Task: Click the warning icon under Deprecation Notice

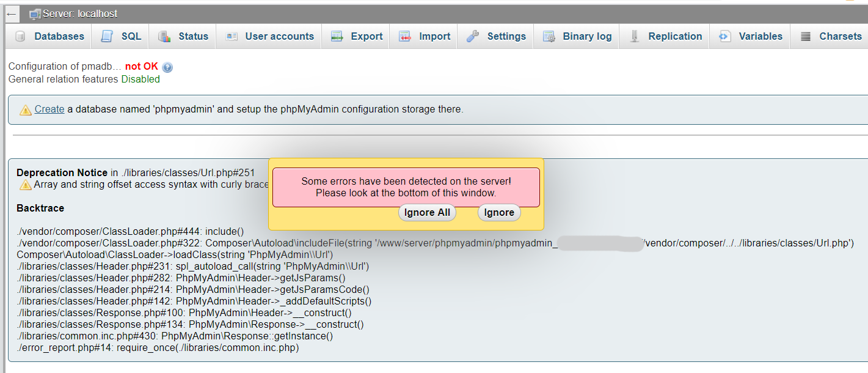Action: click(x=26, y=185)
